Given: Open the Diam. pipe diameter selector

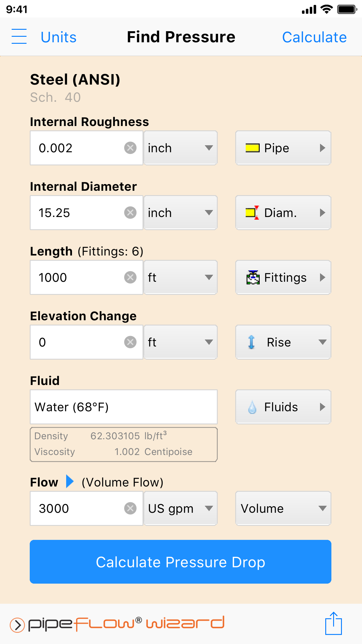Looking at the screenshot, I should click(283, 213).
